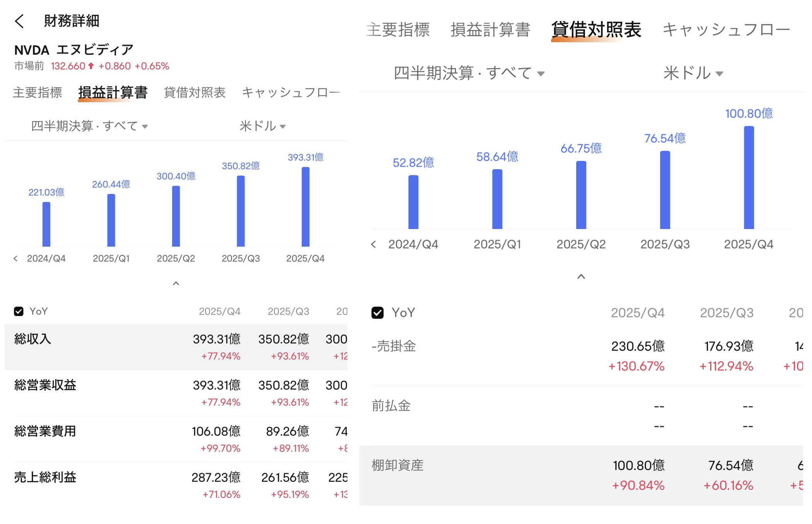The image size is (812, 524).
Task: Go back from 財務詳細 screen
Action: [19, 21]
